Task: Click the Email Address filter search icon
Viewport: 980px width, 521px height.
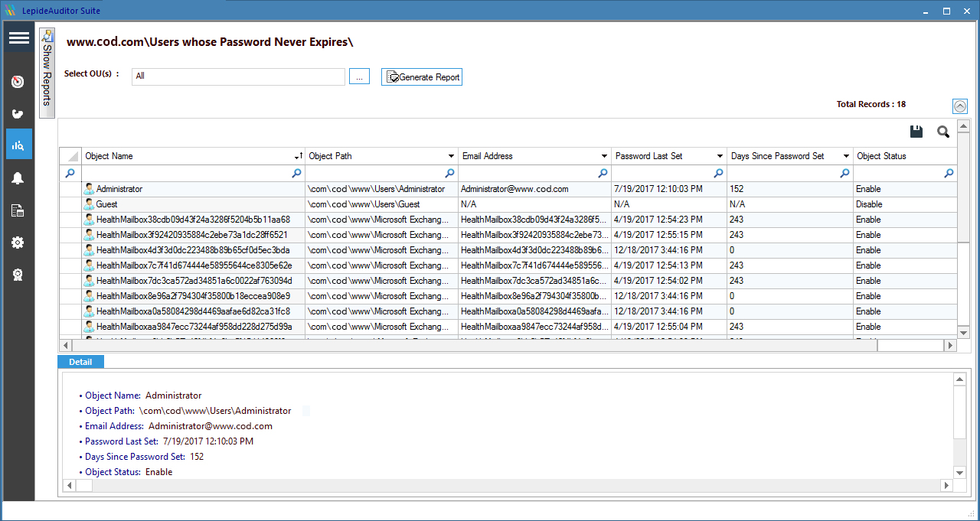Action: pos(603,174)
